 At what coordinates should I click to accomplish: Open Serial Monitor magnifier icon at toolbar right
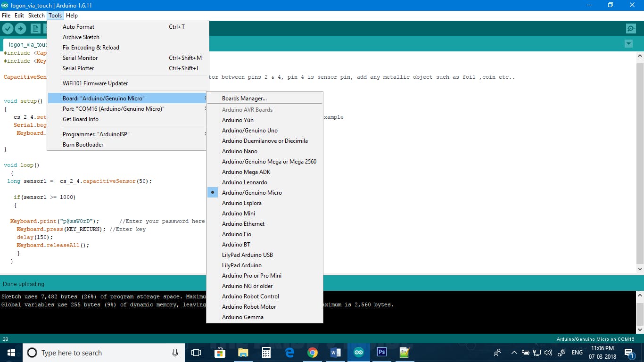pyautogui.click(x=631, y=29)
